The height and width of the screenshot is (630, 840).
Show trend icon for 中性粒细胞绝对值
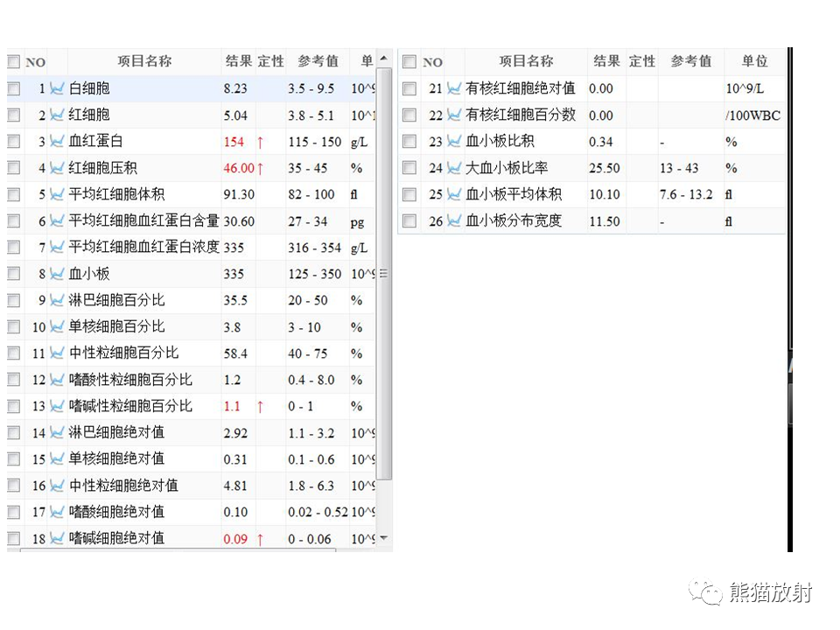(57, 486)
